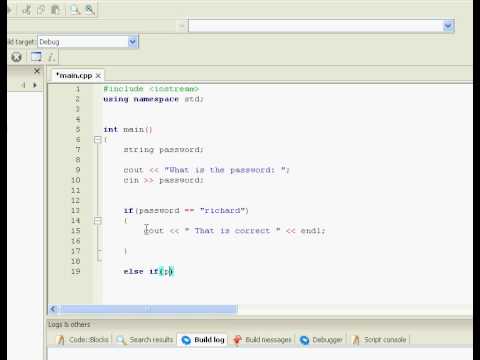The width and height of the screenshot is (480, 360).
Task: Click the round gray X stop icon
Action: (x=16, y=57)
